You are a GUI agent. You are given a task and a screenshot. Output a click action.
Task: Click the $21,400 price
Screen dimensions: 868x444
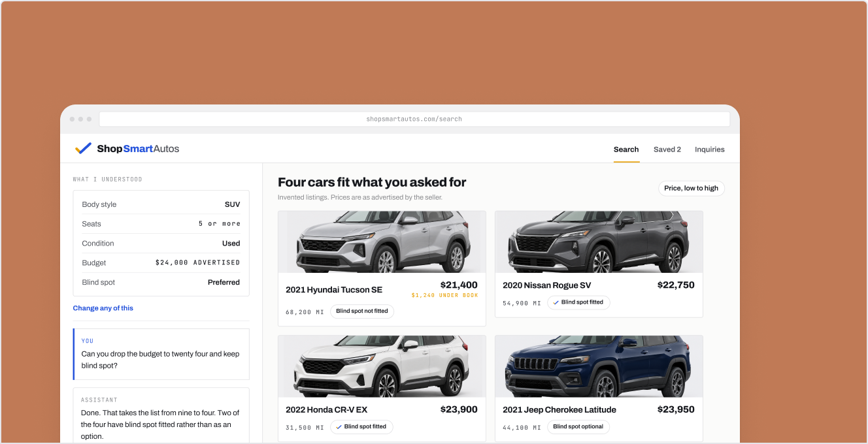459,285
